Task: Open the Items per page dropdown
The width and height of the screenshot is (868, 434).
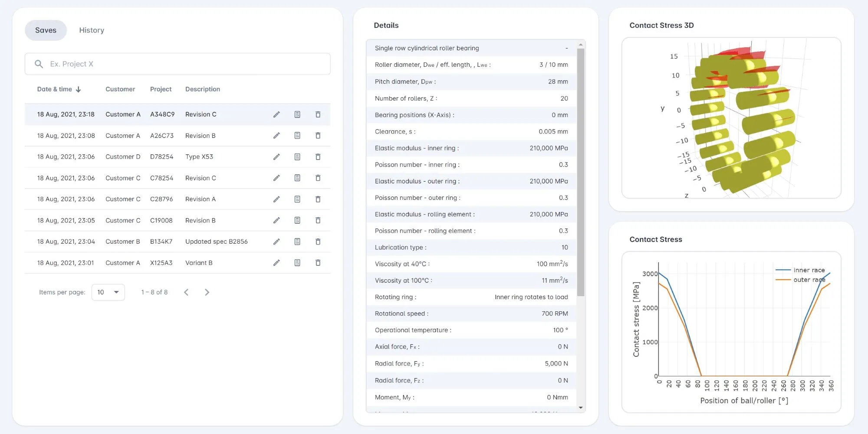Action: (x=108, y=292)
